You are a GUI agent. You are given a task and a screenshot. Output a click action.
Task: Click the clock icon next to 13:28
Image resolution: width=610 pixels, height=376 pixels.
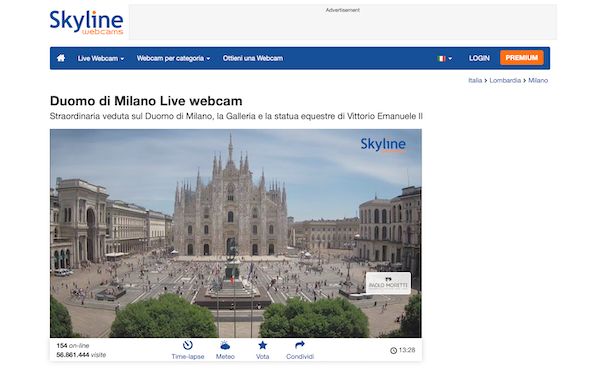click(393, 351)
